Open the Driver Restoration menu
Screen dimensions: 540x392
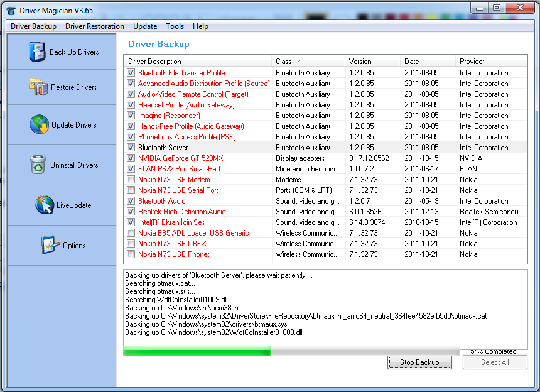pos(95,26)
